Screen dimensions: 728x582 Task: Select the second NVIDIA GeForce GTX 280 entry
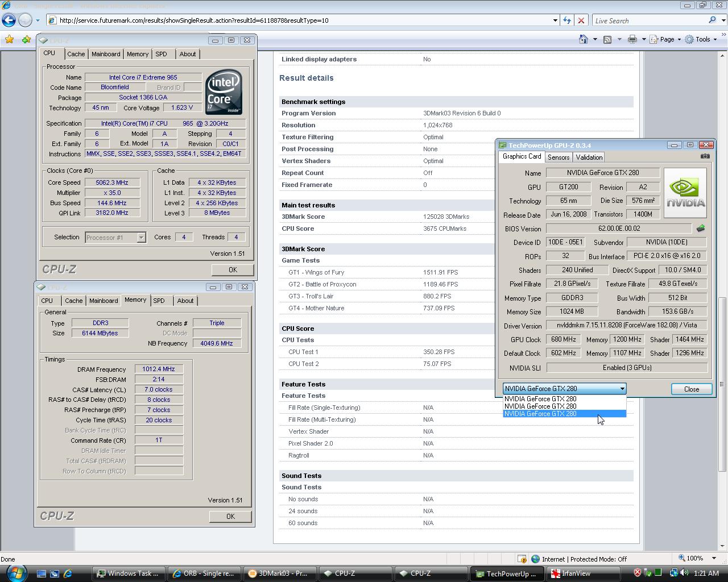tap(565, 406)
